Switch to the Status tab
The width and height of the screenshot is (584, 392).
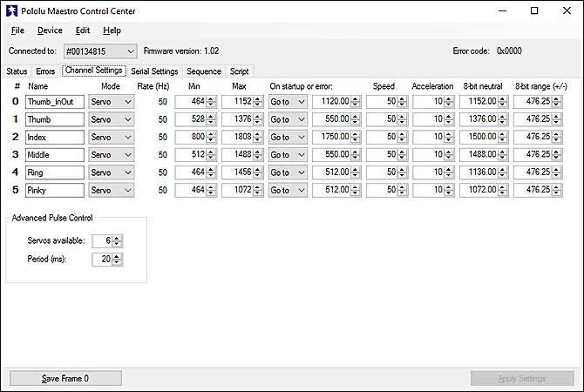(x=17, y=71)
